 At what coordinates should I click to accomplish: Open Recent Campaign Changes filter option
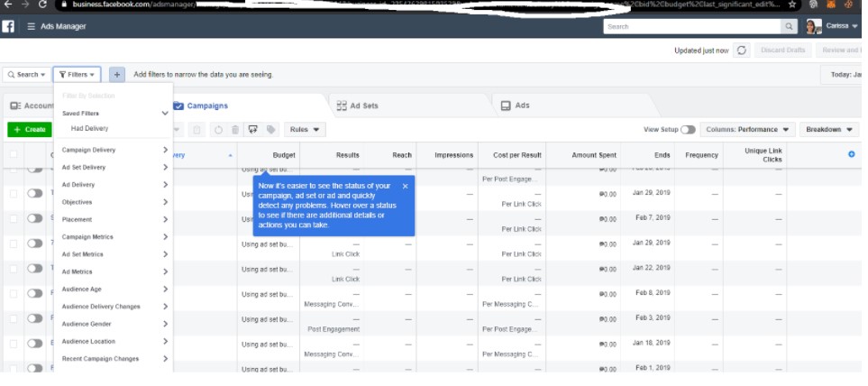114,359
